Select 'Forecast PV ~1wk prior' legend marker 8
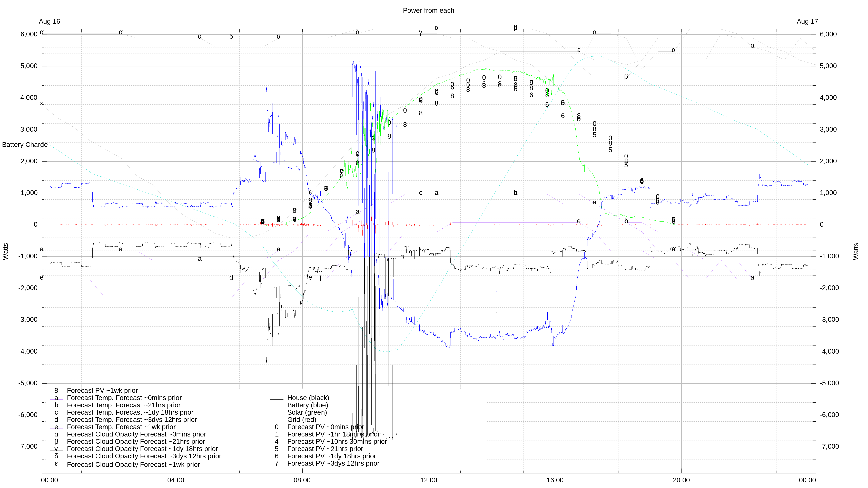Image resolution: width=868 pixels, height=488 pixels. 56,391
